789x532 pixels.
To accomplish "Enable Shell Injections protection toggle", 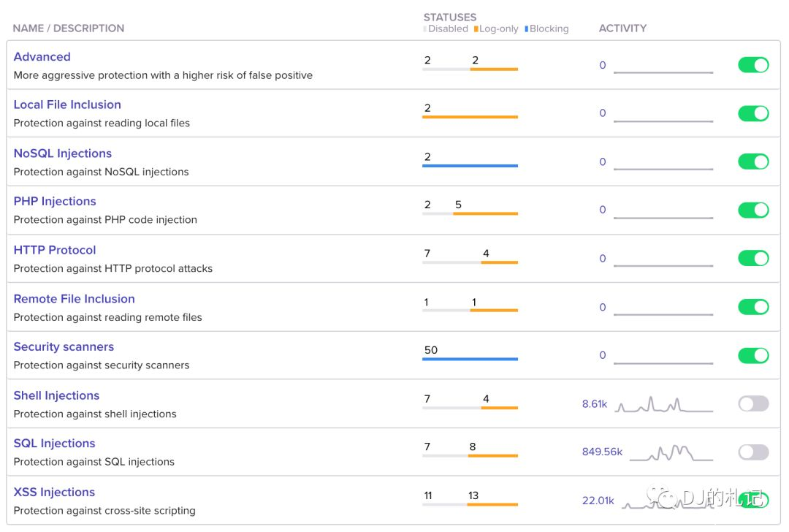I will tap(753, 403).
